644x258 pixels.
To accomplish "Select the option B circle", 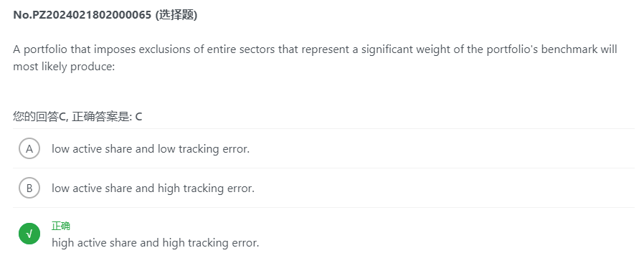I will 29,188.
